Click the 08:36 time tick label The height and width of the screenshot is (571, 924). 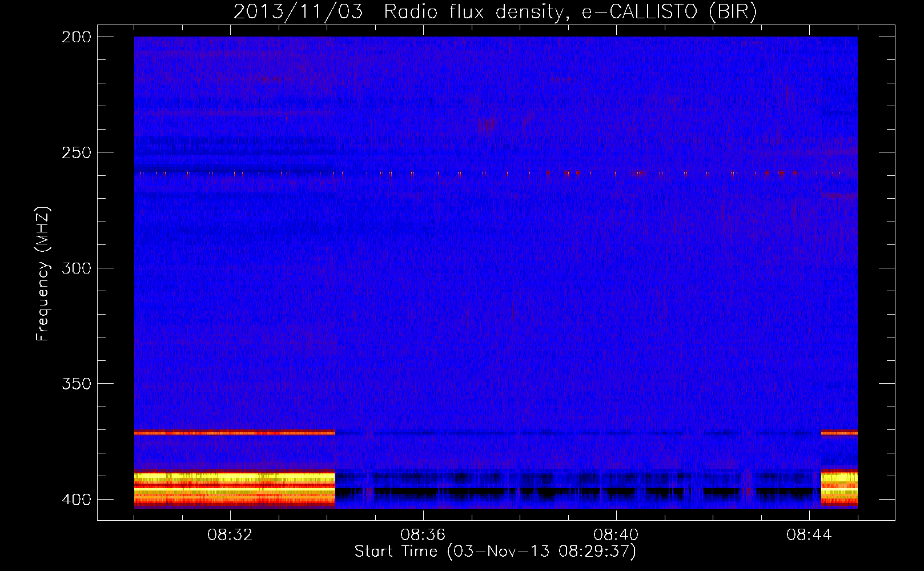click(423, 535)
